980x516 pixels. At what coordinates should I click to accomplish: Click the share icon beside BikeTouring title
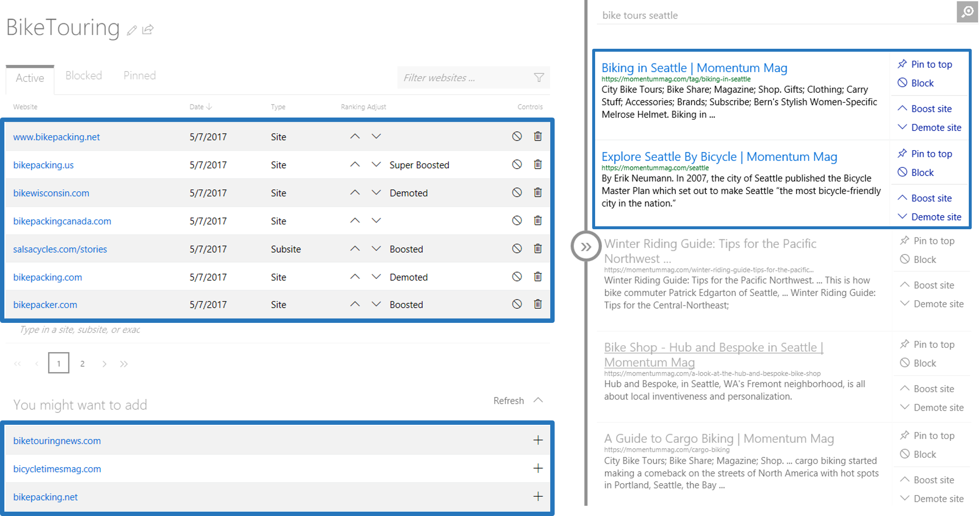tap(148, 30)
